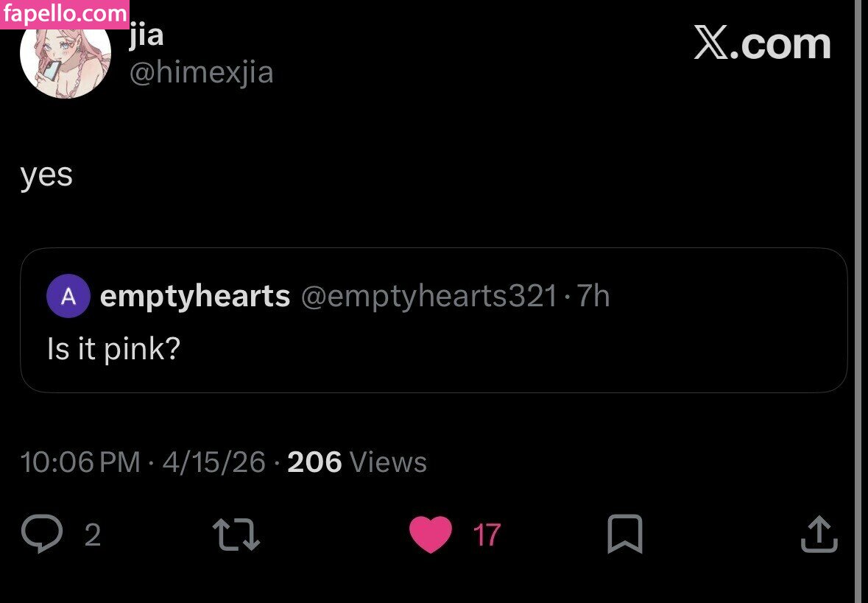The width and height of the screenshot is (868, 603).
Task: Open the @himexjia handle
Action: (x=201, y=73)
